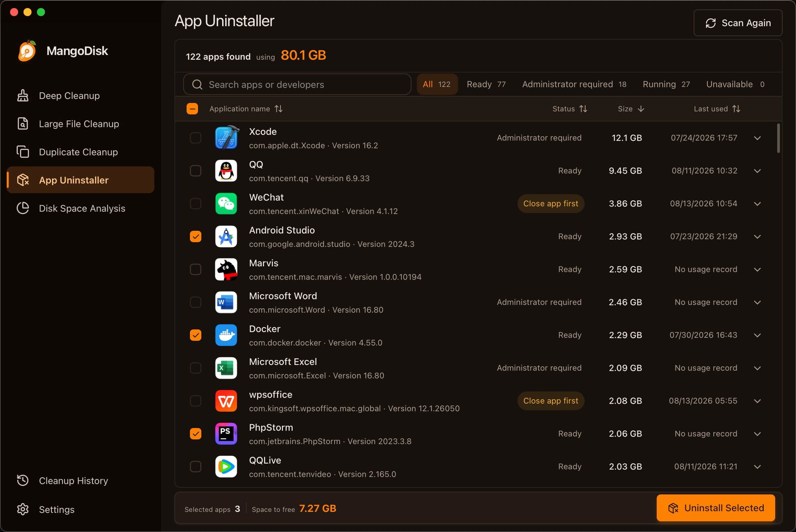Open Deep Cleanup broom icon
The width and height of the screenshot is (796, 532).
point(23,96)
